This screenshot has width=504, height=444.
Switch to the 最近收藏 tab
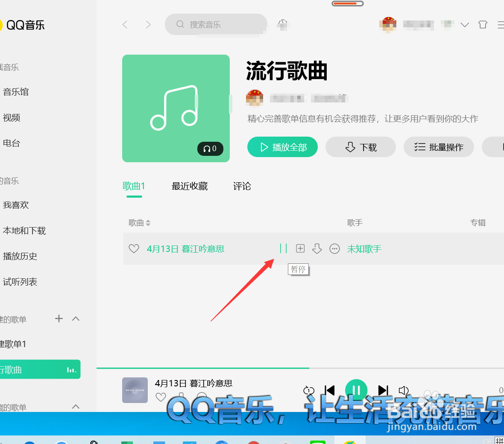[x=189, y=186]
